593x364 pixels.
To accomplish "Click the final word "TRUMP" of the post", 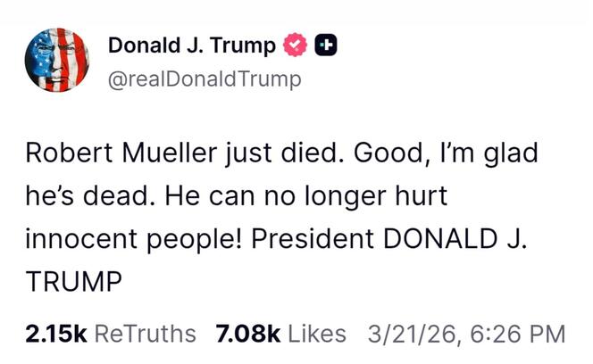I will pos(74,282).
